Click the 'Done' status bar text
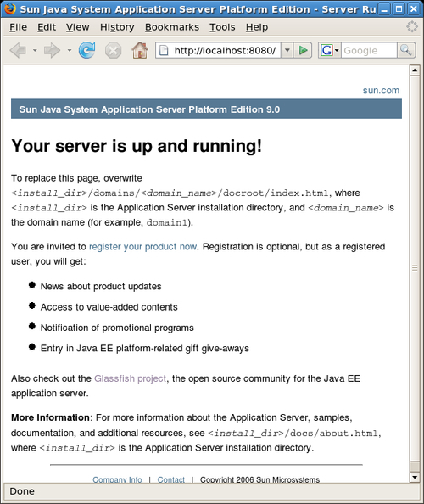The image size is (424, 504). click(22, 491)
